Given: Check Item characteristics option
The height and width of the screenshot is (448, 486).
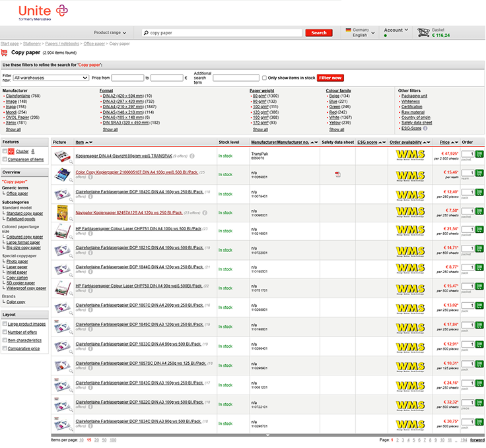Looking at the screenshot, I should tap(5, 340).
